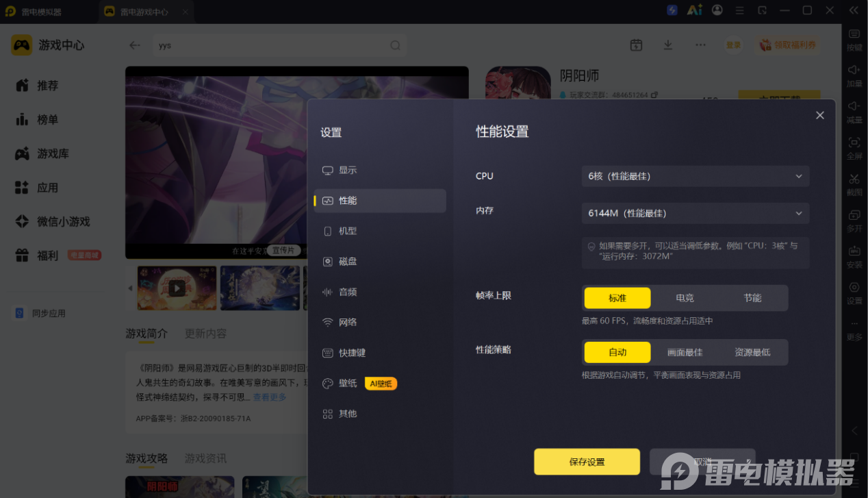Click 减量 volume down tool
The height and width of the screenshot is (498, 868).
(854, 112)
